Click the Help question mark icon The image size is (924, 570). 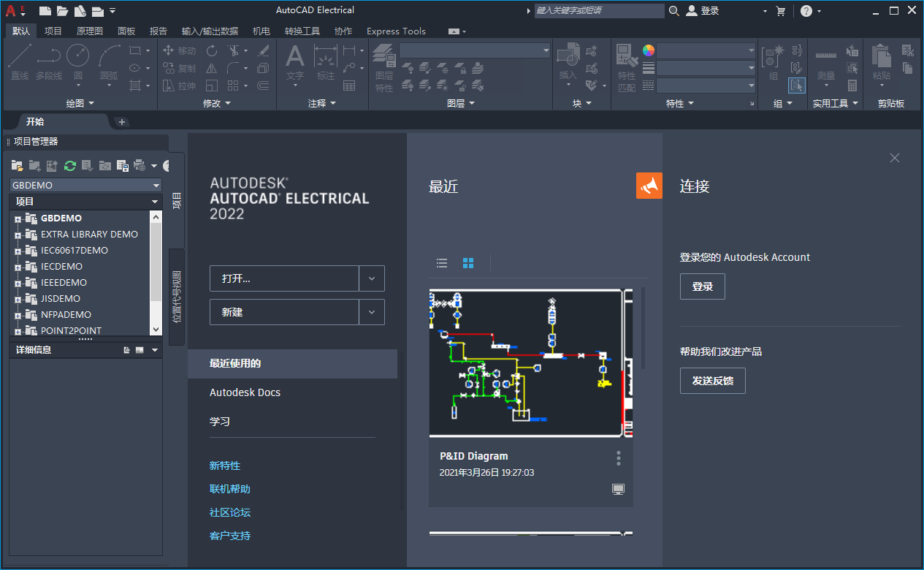coord(806,11)
